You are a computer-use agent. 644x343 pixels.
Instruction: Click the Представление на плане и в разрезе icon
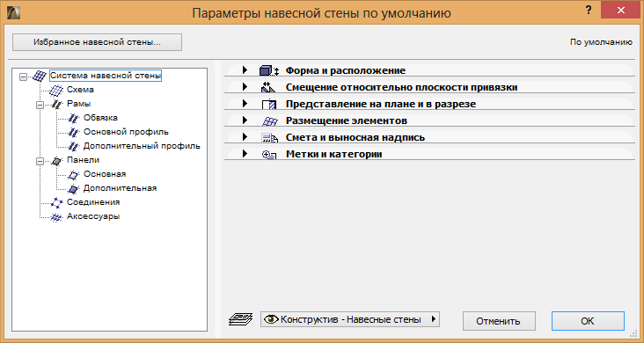point(269,104)
